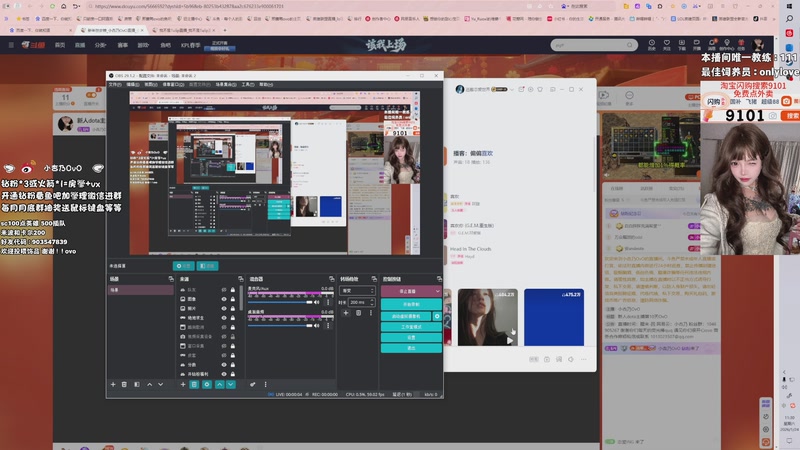
Task: Move source up with teal arrow
Action: point(219,384)
